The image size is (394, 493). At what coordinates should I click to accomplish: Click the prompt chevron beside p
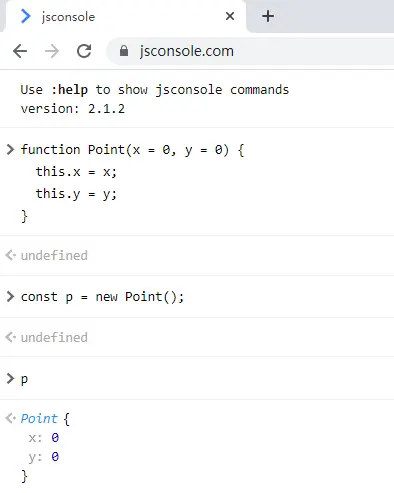point(10,378)
